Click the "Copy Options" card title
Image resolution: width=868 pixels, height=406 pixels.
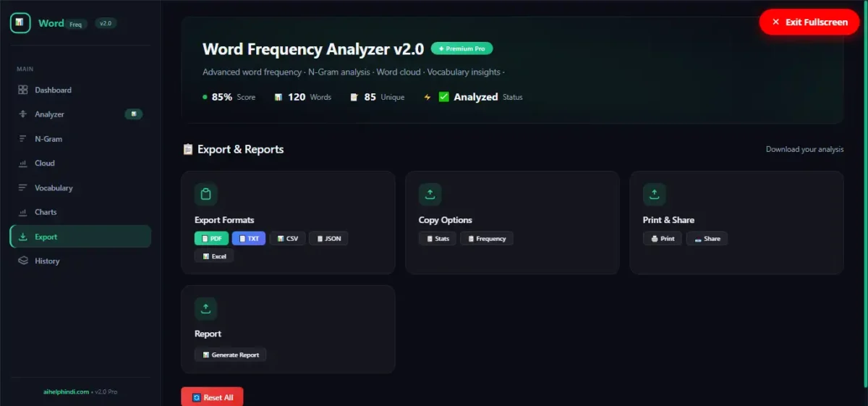[x=446, y=220]
